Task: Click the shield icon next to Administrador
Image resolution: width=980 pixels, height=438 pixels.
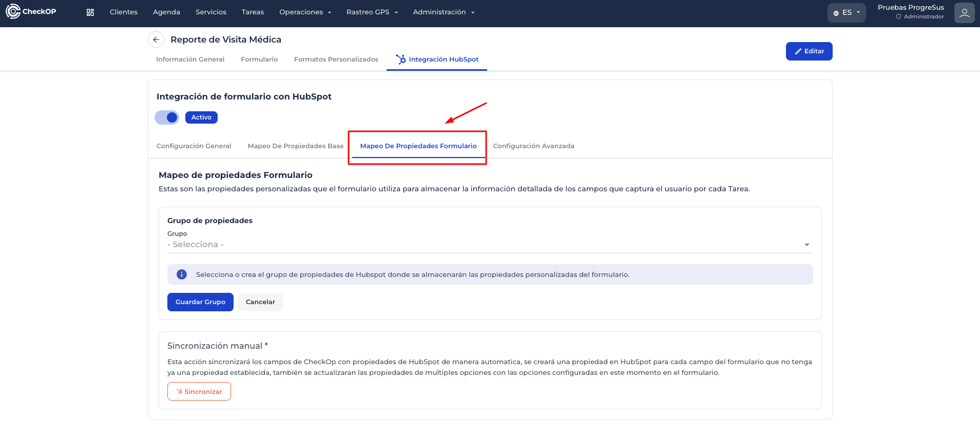Action: pyautogui.click(x=898, y=17)
